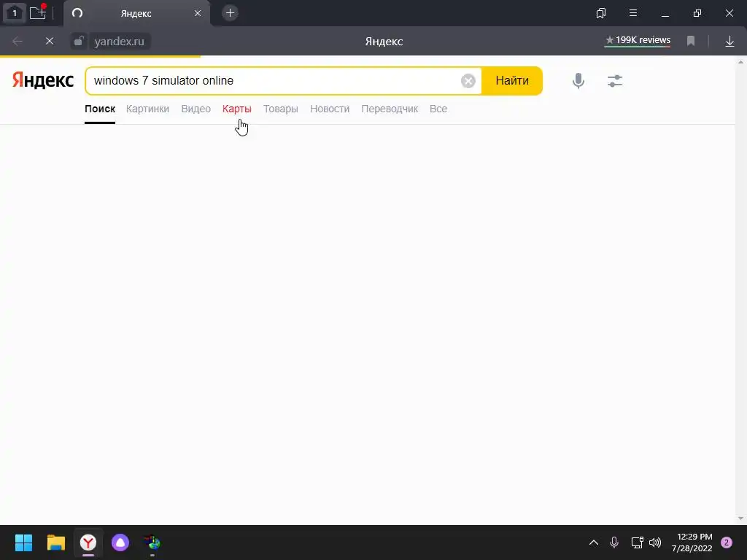Open the Windows Start menu
Image resolution: width=747 pixels, height=560 pixels.
click(24, 542)
